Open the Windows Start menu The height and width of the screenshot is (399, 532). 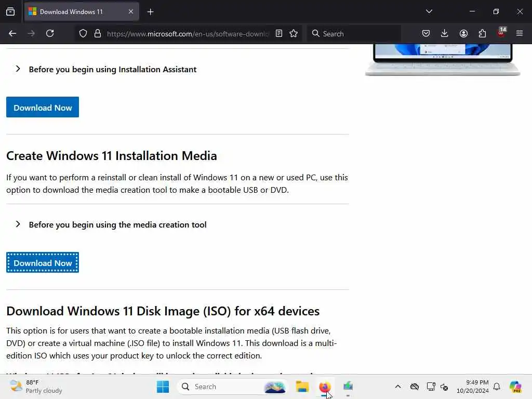[x=163, y=387]
